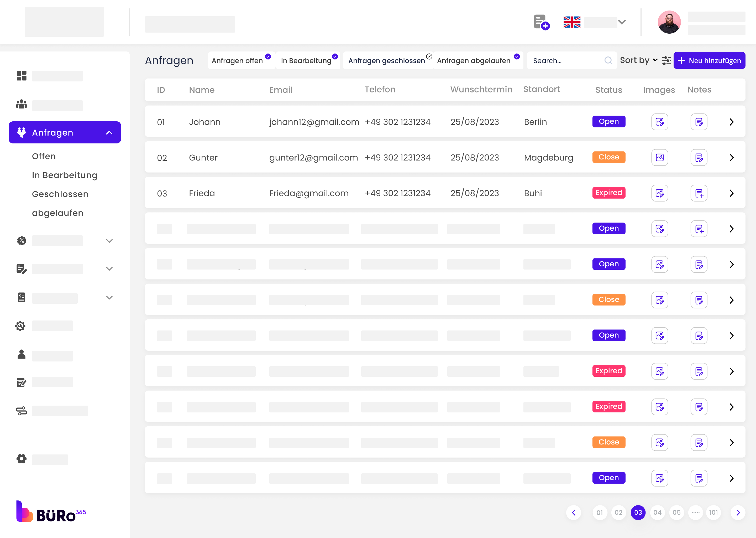This screenshot has height=538, width=756.
Task: Expand the percent badge sidebar section
Action: pyautogui.click(x=109, y=241)
